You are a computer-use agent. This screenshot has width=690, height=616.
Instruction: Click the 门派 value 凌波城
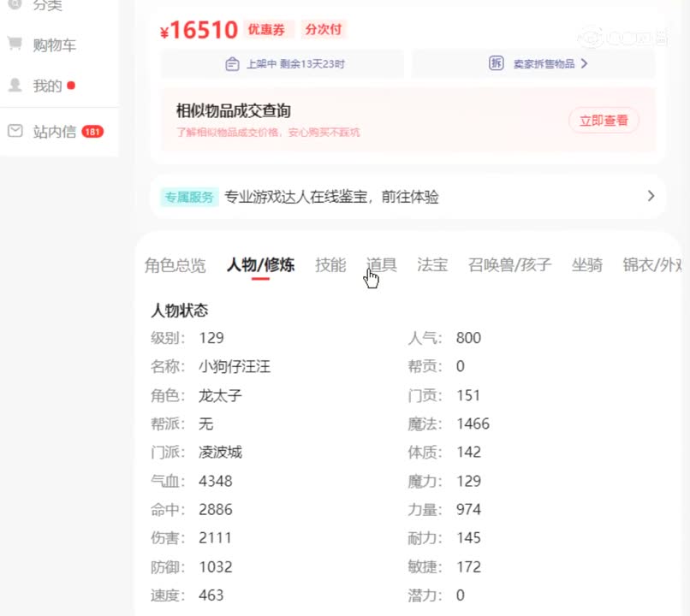(220, 452)
